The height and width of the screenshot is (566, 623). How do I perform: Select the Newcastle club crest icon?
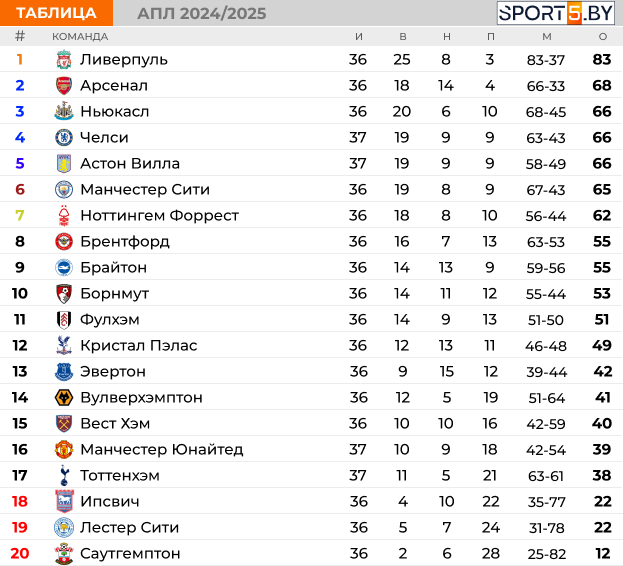pyautogui.click(x=64, y=111)
